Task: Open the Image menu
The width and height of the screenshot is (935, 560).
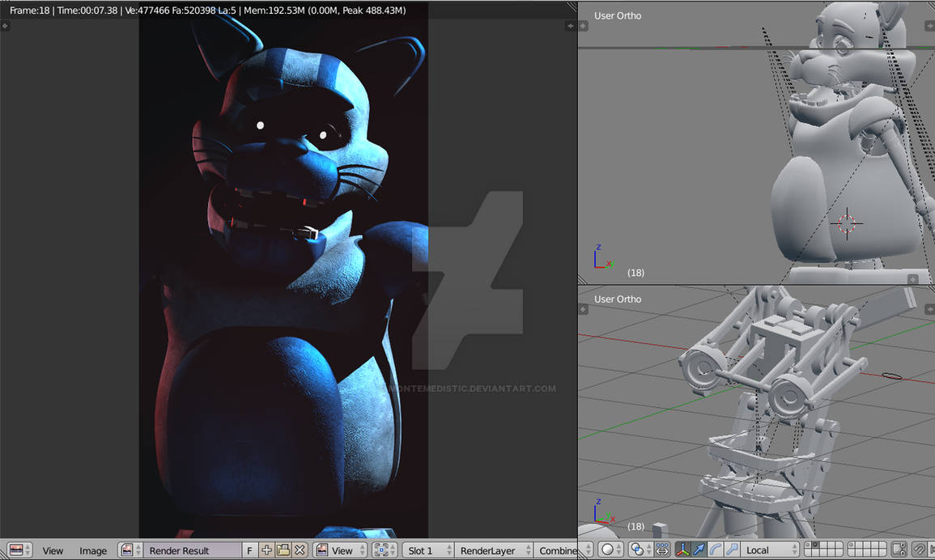Action: [93, 550]
